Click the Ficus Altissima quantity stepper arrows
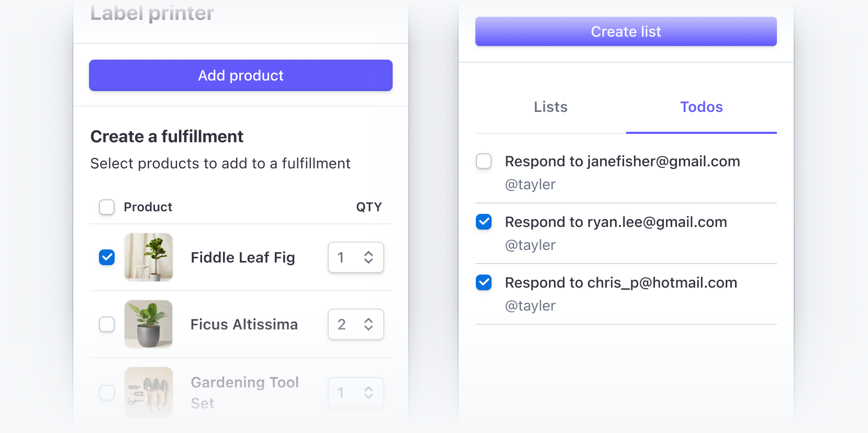Viewport: 868px width, 433px height. (369, 324)
